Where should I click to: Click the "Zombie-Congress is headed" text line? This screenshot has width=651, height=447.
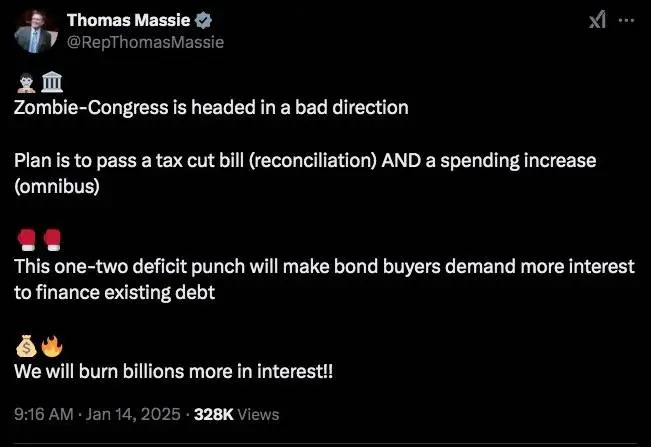click(210, 107)
